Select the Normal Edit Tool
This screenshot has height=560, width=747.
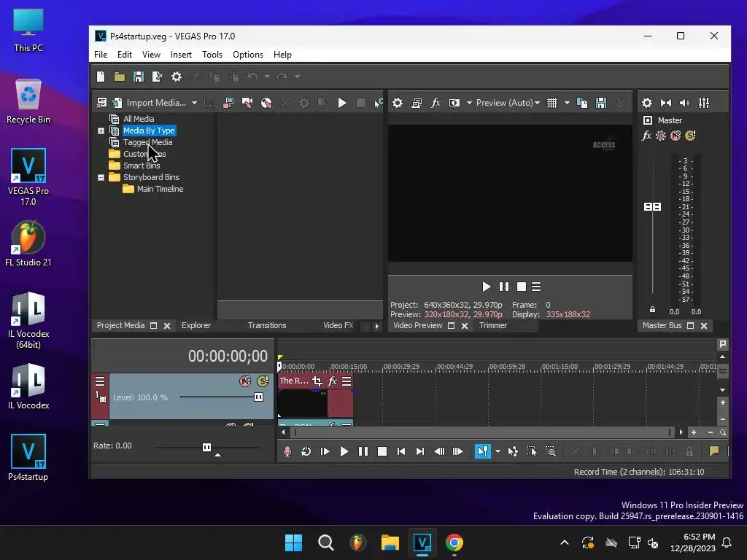483,451
